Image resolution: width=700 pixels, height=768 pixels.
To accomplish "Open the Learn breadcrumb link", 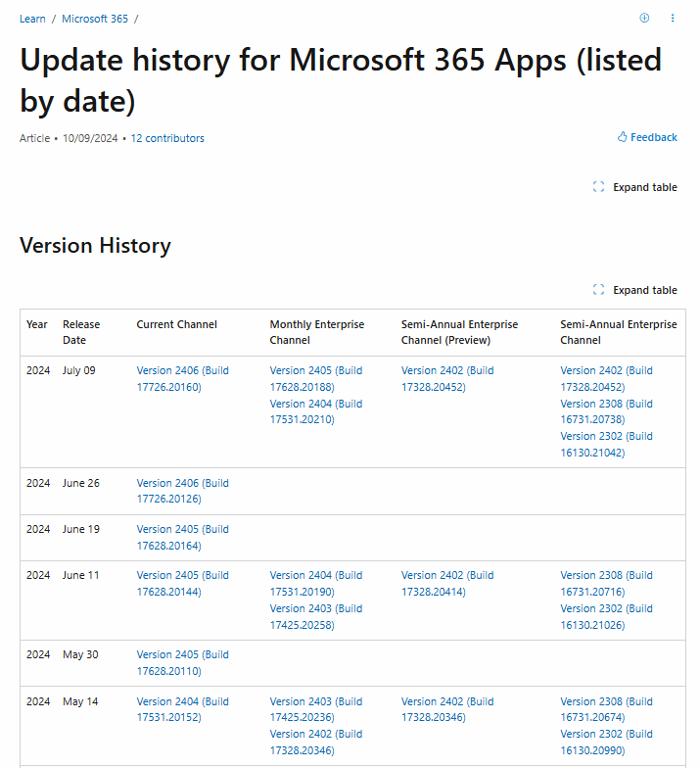I will click(32, 19).
